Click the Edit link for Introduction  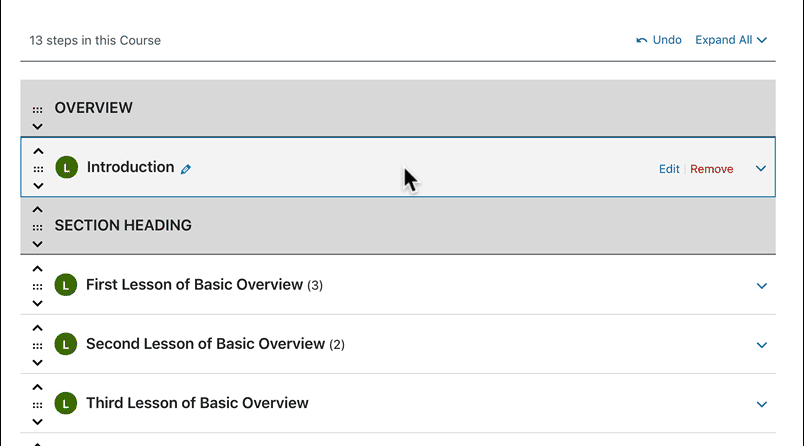(669, 169)
